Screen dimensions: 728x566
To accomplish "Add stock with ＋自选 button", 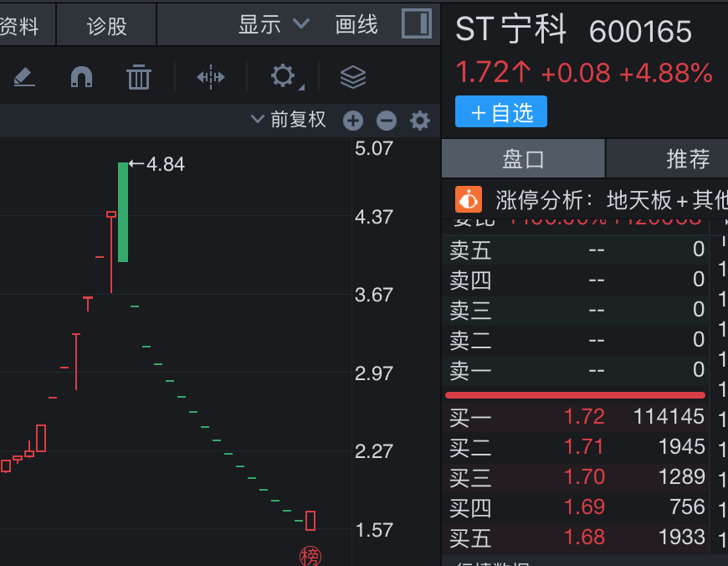I will [501, 112].
